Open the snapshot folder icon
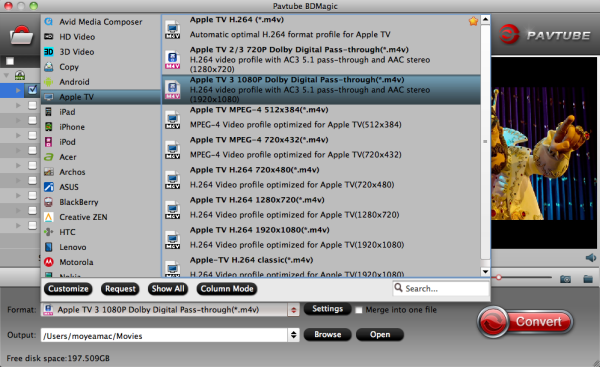 588,279
